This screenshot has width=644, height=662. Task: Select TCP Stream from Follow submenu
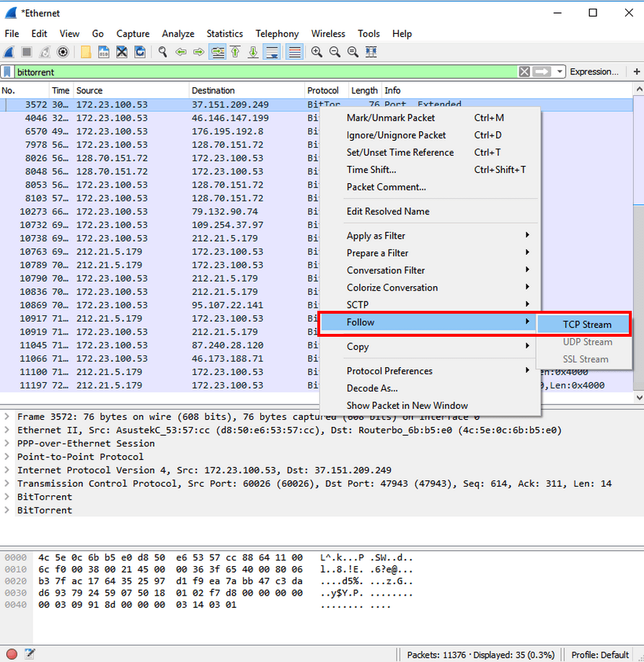(586, 325)
